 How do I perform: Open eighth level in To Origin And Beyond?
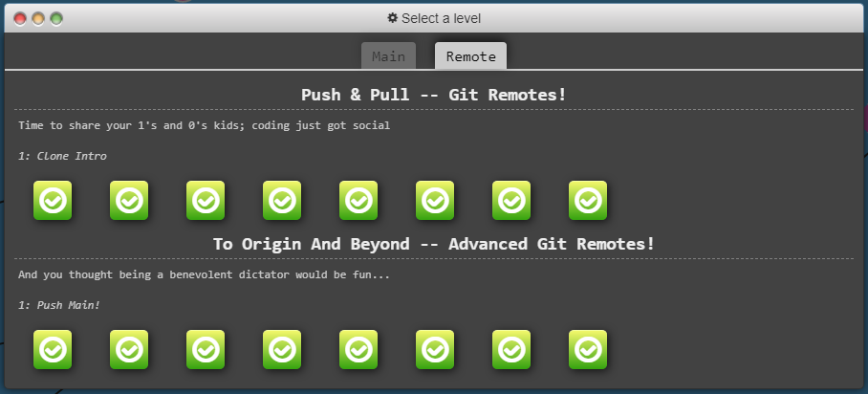tap(588, 350)
